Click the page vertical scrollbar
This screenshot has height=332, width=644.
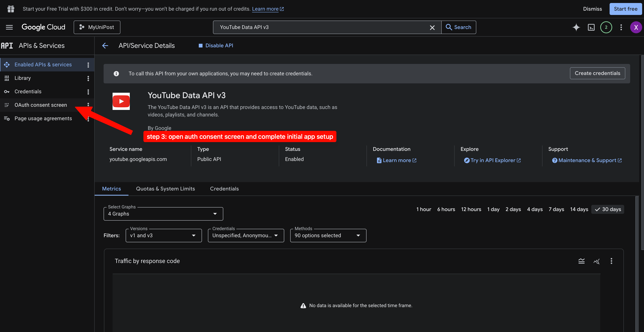pyautogui.click(x=642, y=153)
